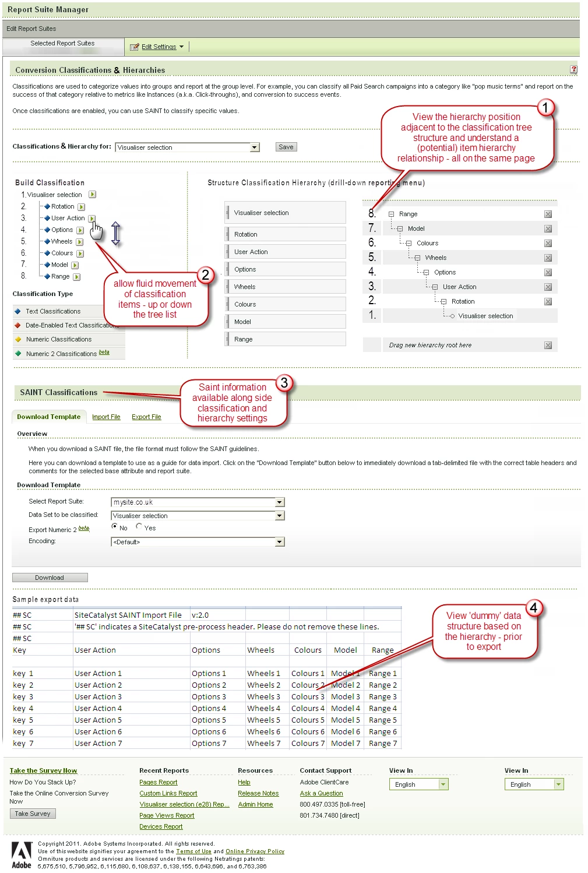Open the Edit Settings dropdown menu
This screenshot has width=588, height=873.
click(x=182, y=47)
